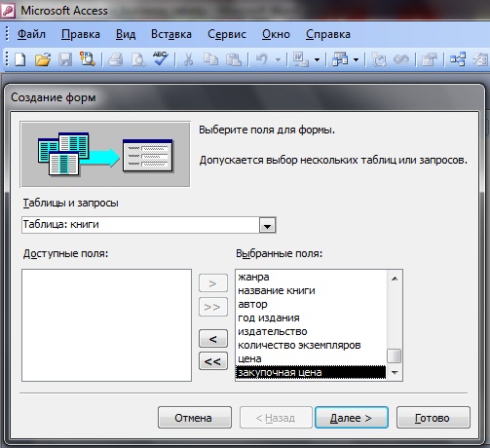The width and height of the screenshot is (490, 448).
Task: Click the Properties icon
Action: tap(430, 59)
